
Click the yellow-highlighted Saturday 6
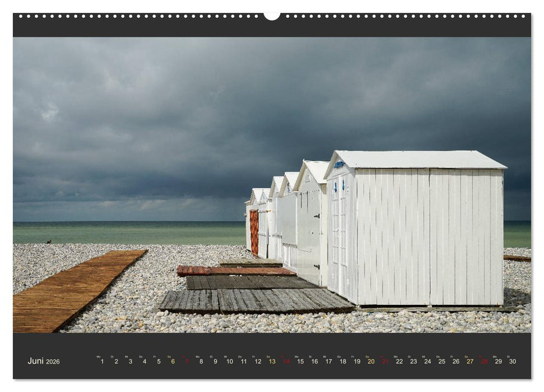[173, 362]
